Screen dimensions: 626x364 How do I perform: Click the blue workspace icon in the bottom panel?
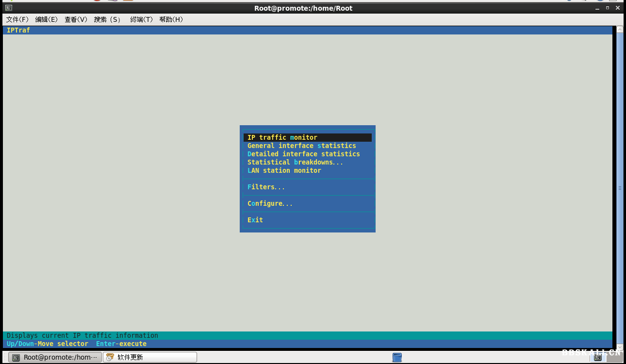click(397, 357)
